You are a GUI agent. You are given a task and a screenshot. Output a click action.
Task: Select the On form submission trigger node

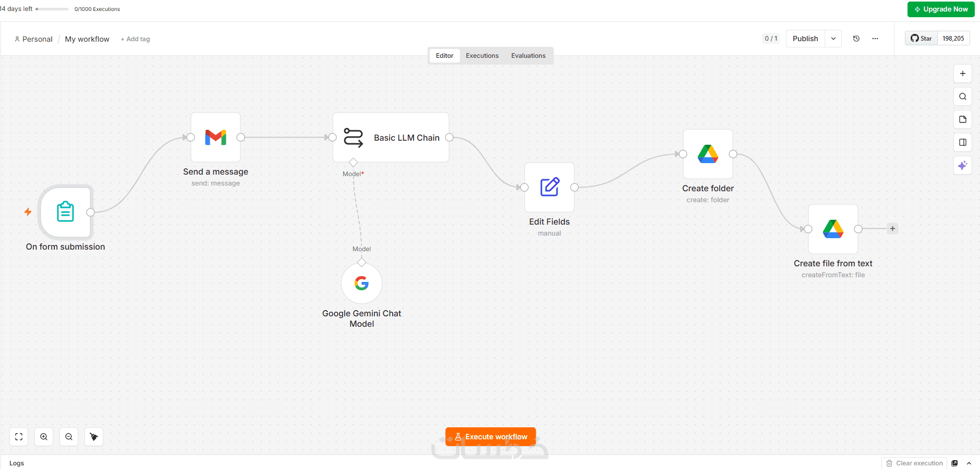[65, 212]
